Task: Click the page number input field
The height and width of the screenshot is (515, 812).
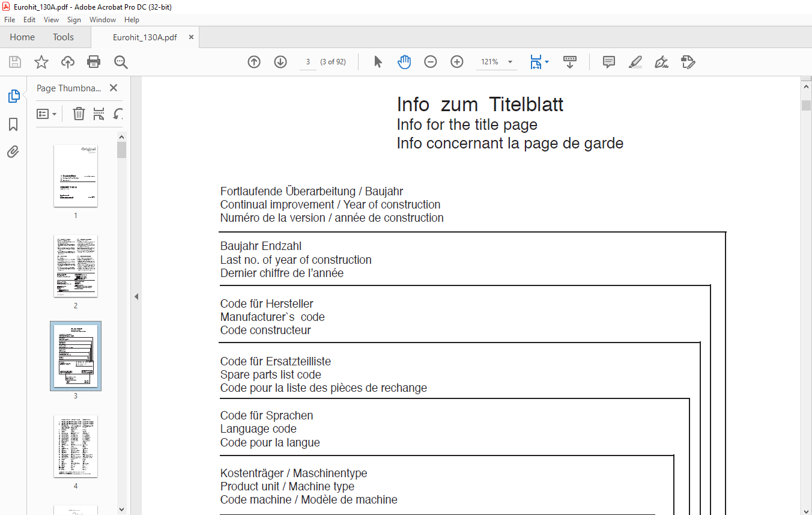Action: coord(308,62)
